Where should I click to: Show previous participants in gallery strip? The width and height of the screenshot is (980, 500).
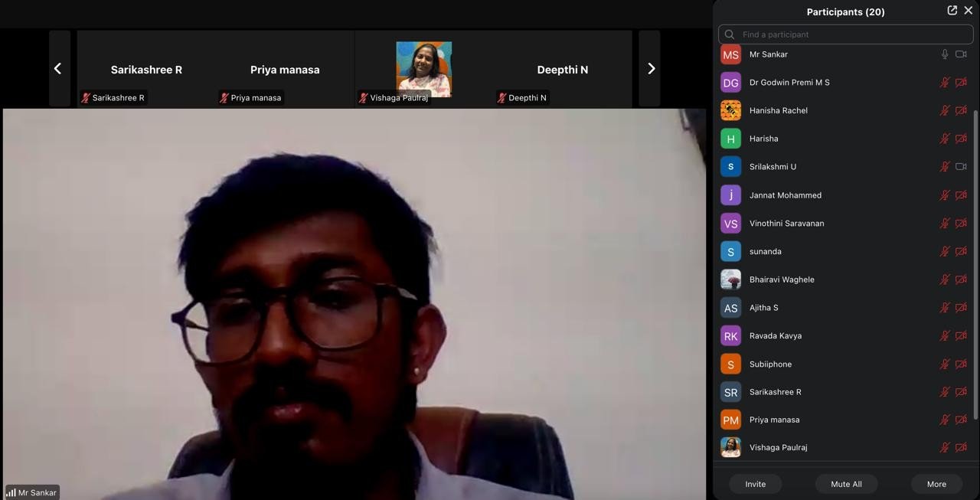coord(59,68)
